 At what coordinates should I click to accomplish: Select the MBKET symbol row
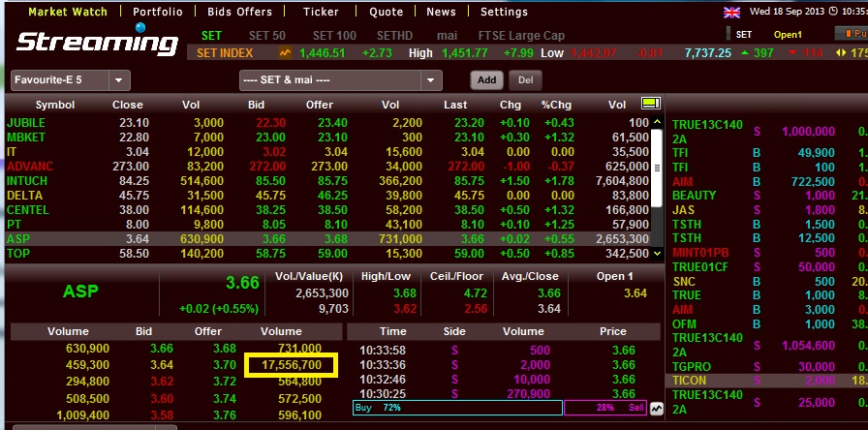[327, 138]
